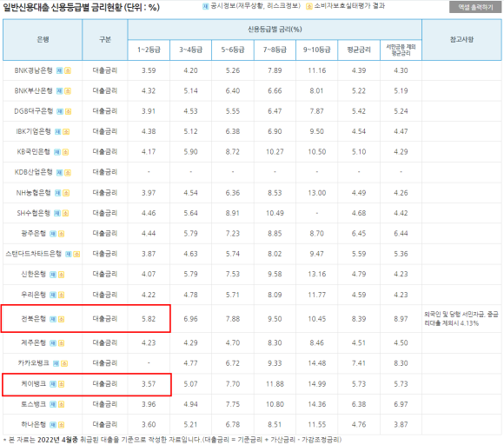
Task: Click blue 재 icon for KB국민은행
Action: pyautogui.click(x=57, y=152)
